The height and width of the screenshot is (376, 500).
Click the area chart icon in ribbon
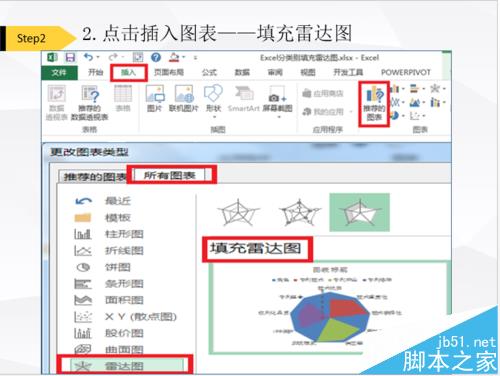[x=415, y=102]
